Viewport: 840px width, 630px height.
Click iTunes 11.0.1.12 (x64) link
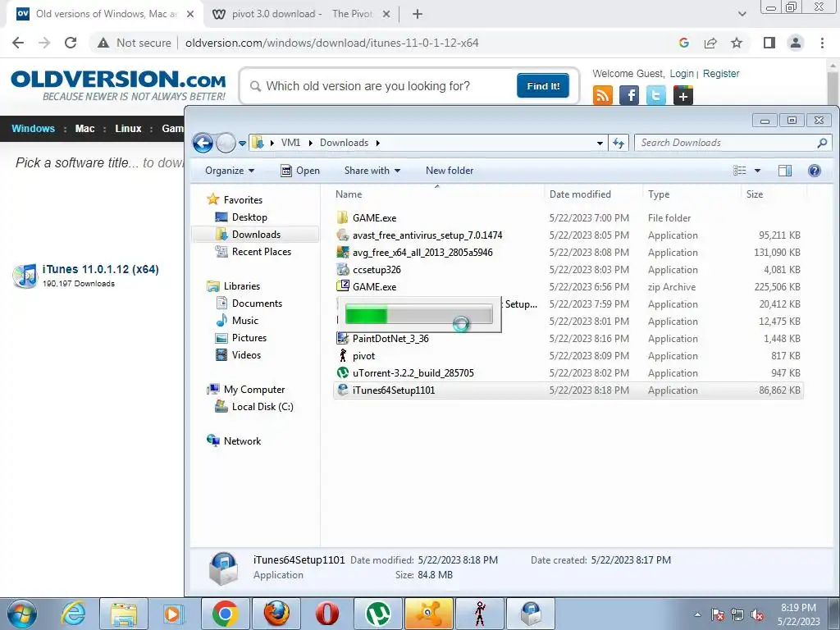click(101, 269)
